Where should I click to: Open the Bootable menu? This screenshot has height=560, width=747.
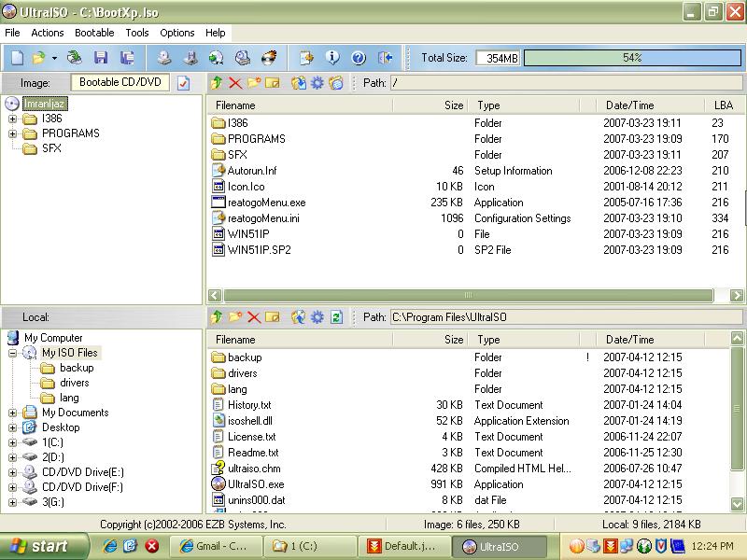point(94,33)
